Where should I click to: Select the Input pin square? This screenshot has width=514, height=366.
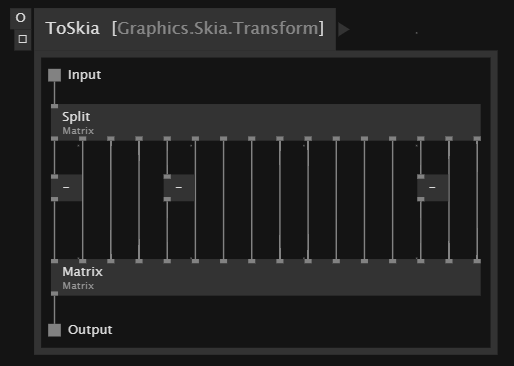54,75
